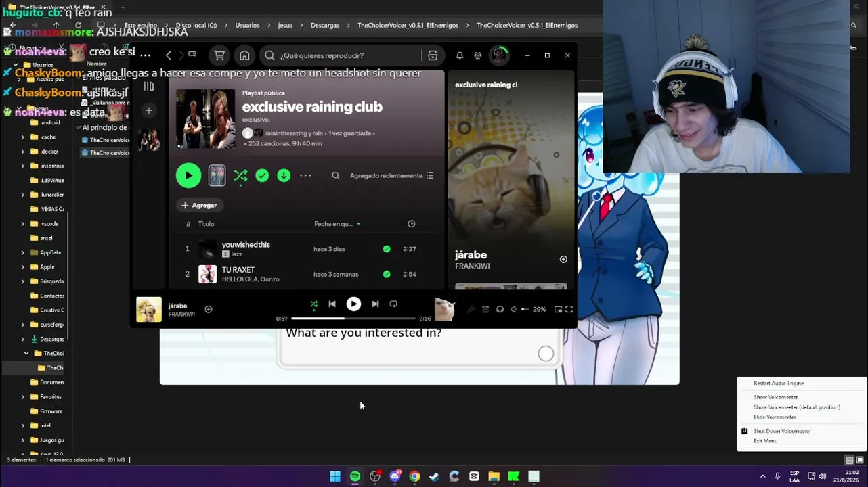The height and width of the screenshot is (487, 868).
Task: Toggle saved checkmark for the playlist
Action: [x=262, y=176]
